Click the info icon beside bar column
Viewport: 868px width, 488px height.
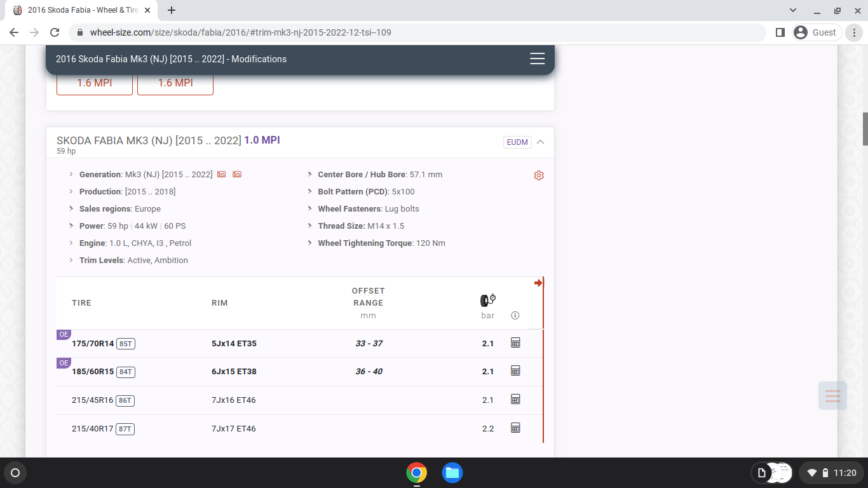point(515,315)
